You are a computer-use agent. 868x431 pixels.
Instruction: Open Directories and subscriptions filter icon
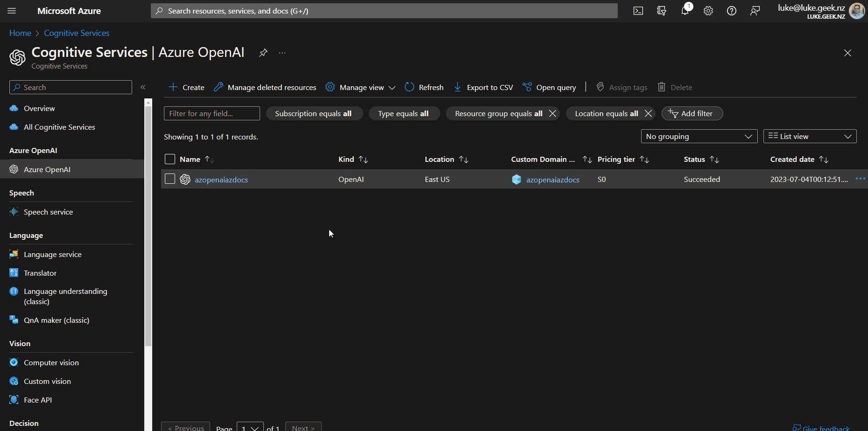662,11
